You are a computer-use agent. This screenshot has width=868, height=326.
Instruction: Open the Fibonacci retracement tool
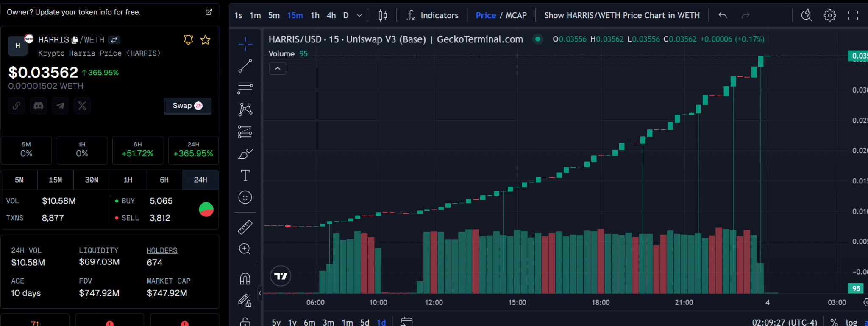tap(245, 87)
